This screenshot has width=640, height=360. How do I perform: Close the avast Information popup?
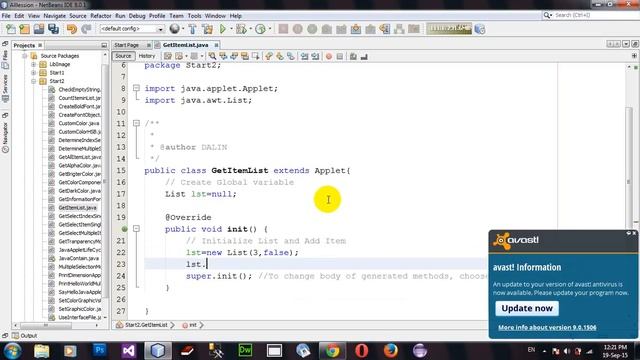point(634,233)
